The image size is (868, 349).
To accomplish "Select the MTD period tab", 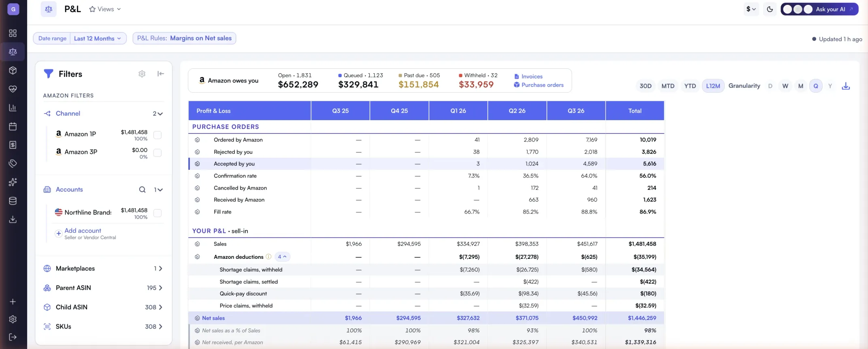I will (668, 86).
